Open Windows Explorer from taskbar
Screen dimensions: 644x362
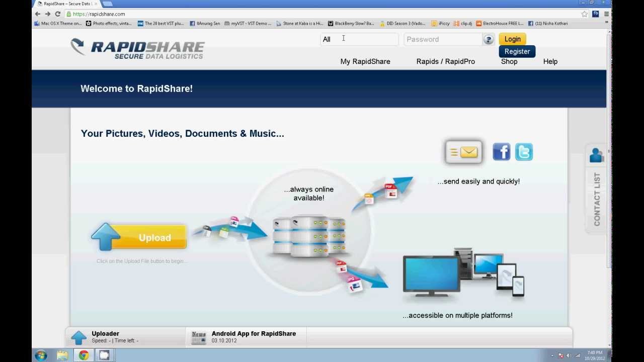tap(62, 355)
